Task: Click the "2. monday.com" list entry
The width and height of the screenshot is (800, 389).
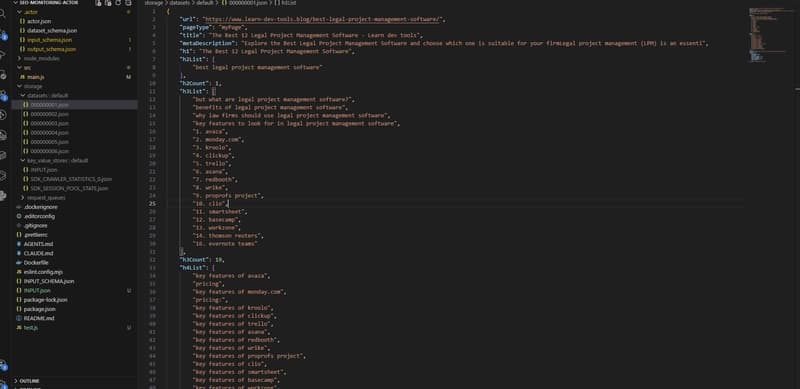Action: pyautogui.click(x=218, y=139)
